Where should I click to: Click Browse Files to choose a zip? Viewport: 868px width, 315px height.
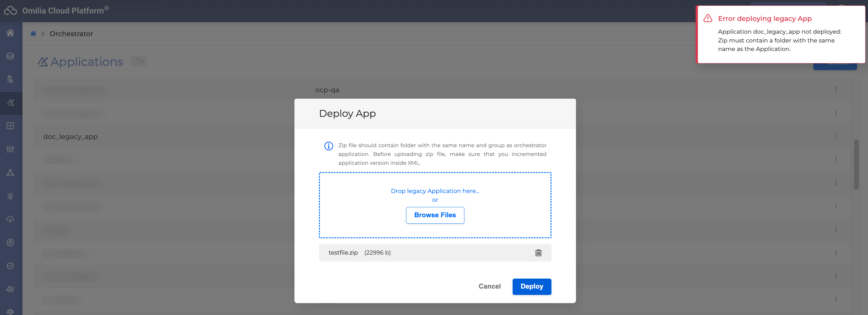pyautogui.click(x=435, y=215)
